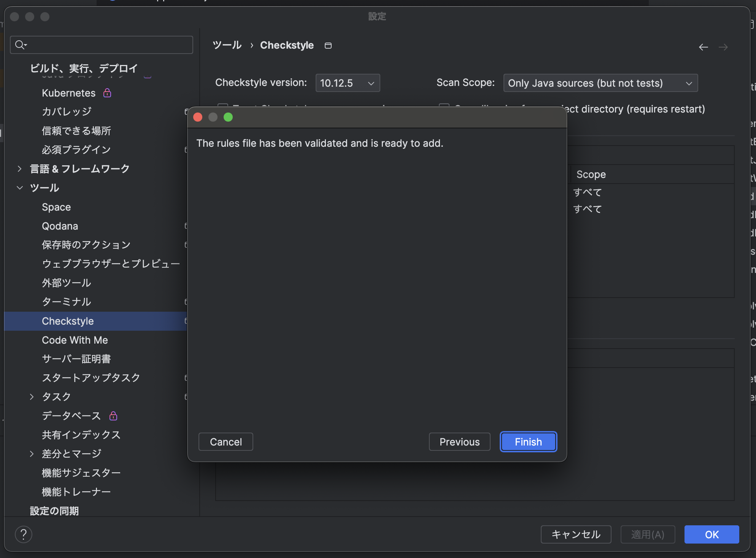Open the Scan Scope dropdown
This screenshot has height=558, width=756.
600,83
